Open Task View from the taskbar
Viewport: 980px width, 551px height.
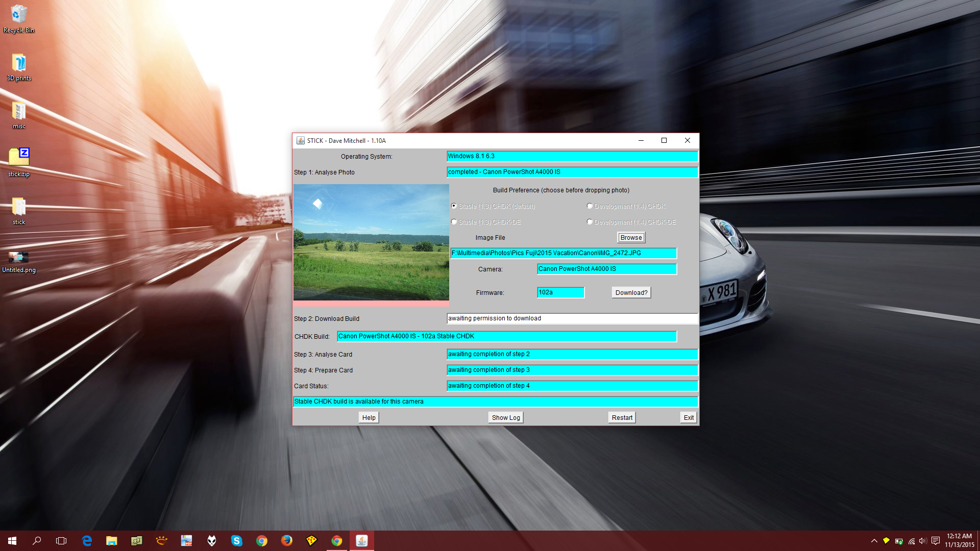(61, 541)
